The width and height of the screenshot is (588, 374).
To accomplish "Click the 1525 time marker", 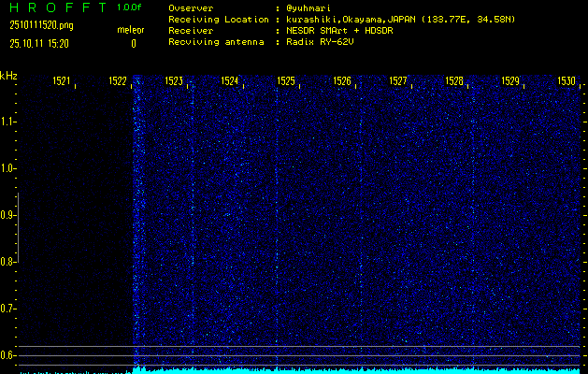I will tap(286, 82).
